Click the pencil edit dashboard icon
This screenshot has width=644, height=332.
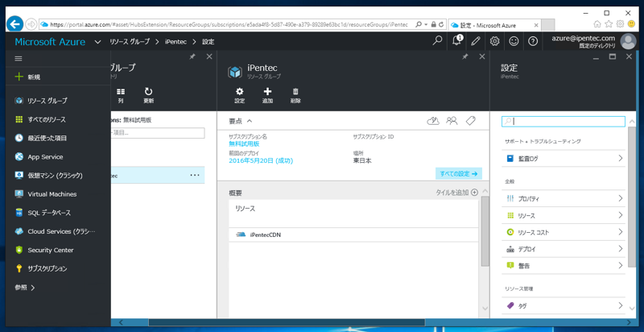pyautogui.click(x=476, y=41)
